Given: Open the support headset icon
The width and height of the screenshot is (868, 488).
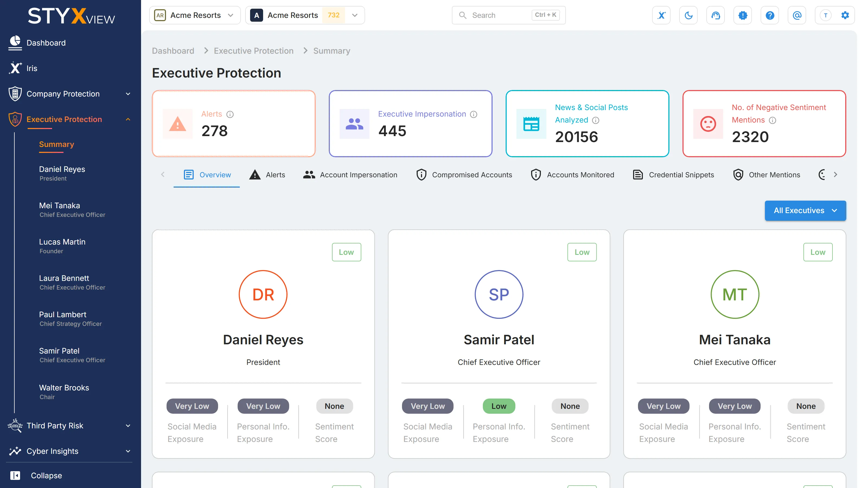Looking at the screenshot, I should 715,15.
